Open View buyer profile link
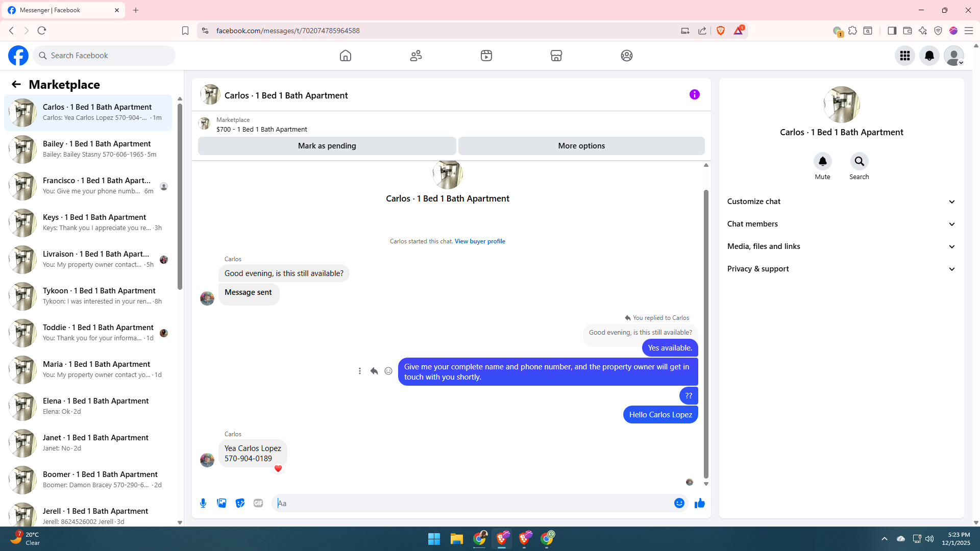 pos(479,241)
